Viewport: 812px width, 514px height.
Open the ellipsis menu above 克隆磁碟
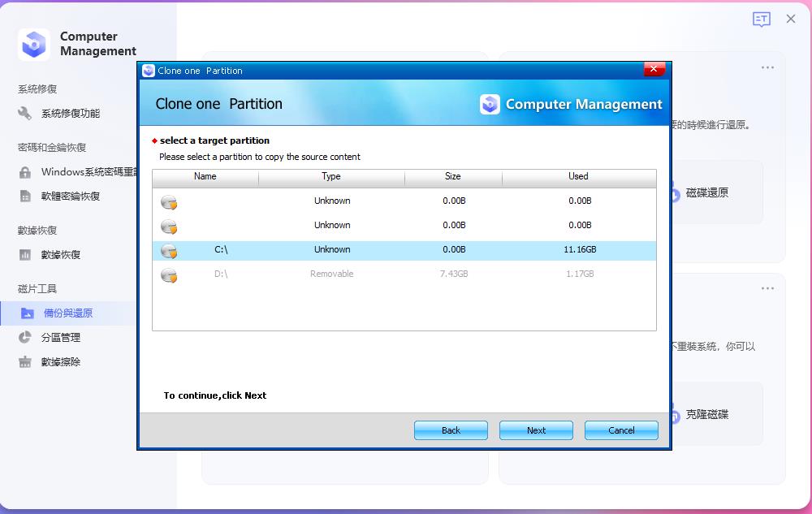point(767,287)
